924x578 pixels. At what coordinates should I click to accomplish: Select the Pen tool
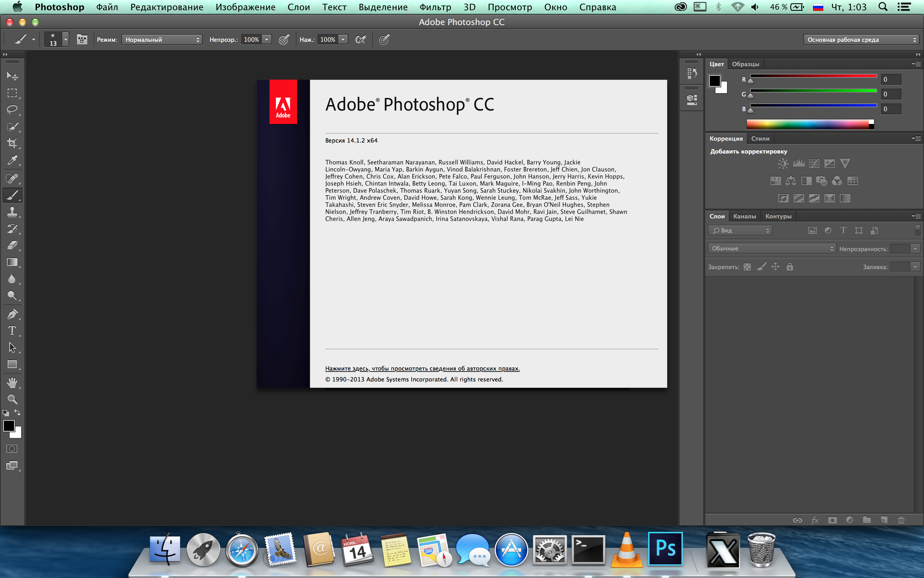pos(12,314)
